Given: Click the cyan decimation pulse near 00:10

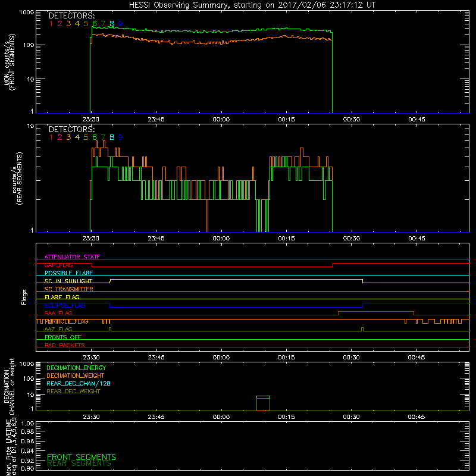Looking at the screenshot, I should 263,396.
